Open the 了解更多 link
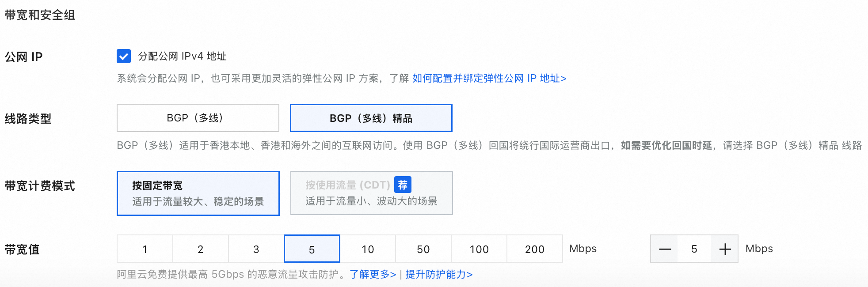 373,274
